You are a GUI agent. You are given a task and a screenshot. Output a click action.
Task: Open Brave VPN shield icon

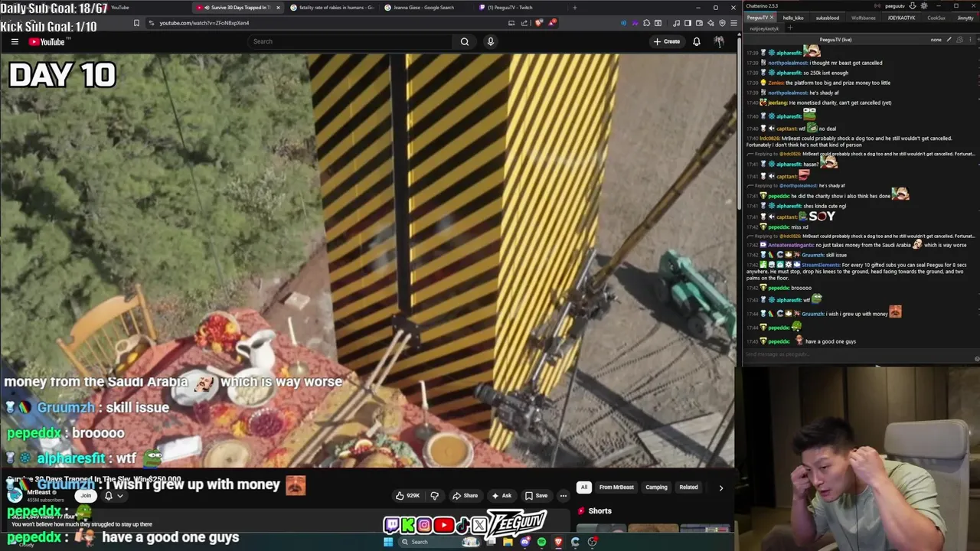[722, 23]
